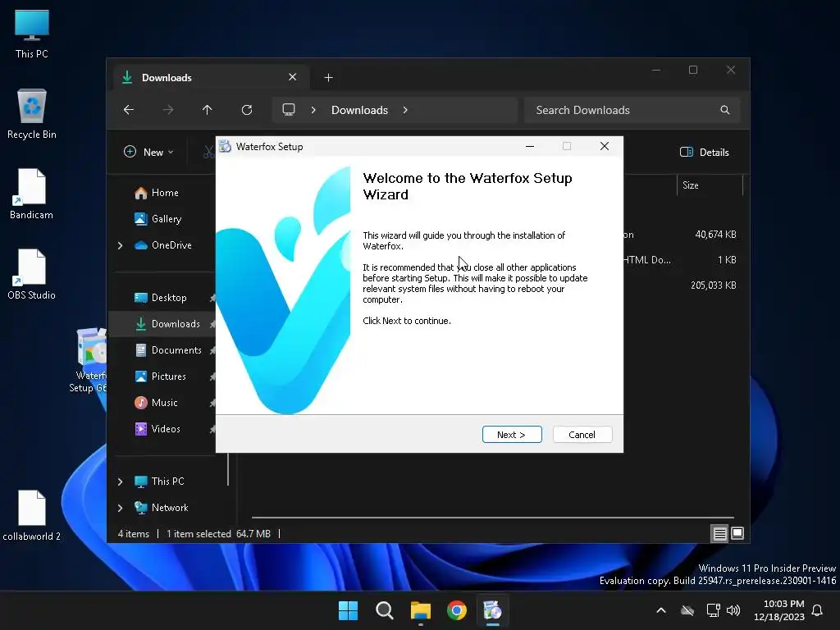Open taskbar Search
Screen dimensions: 840x630
(384, 610)
